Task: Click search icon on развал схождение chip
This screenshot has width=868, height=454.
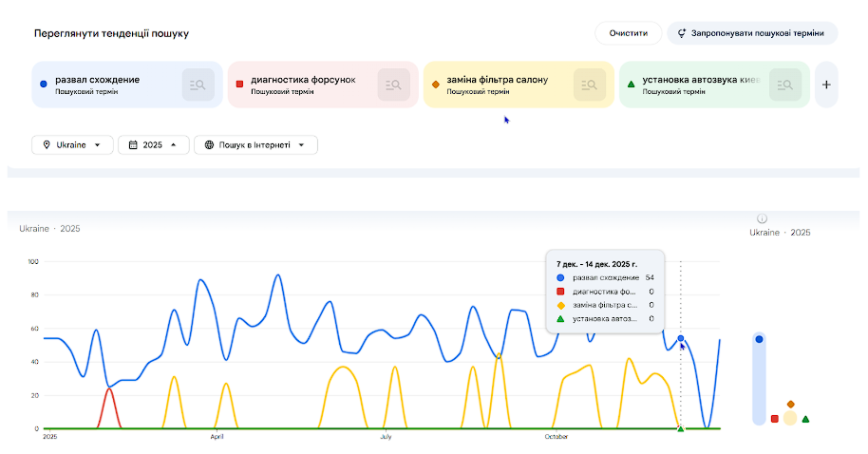Action: point(198,85)
